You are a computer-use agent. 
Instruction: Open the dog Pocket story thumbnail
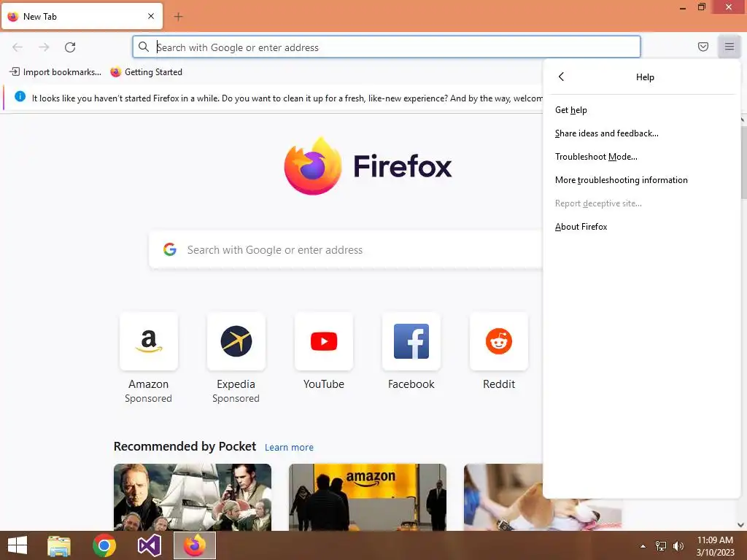pyautogui.click(x=503, y=497)
